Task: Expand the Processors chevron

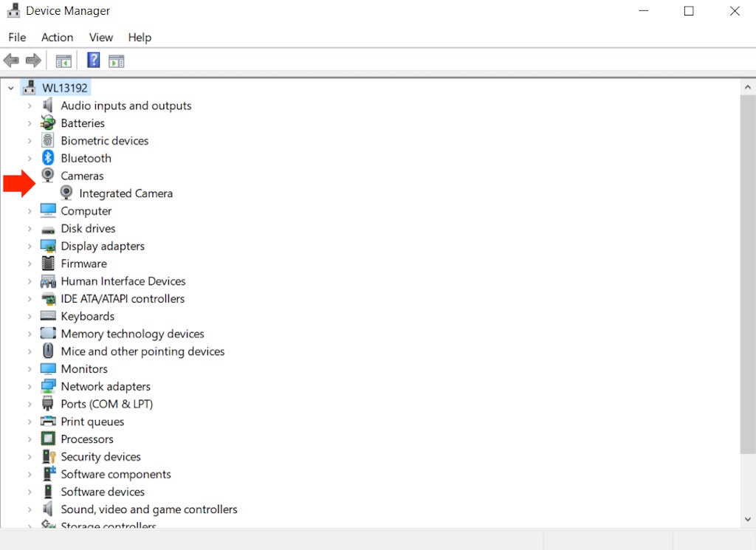Action: click(30, 439)
